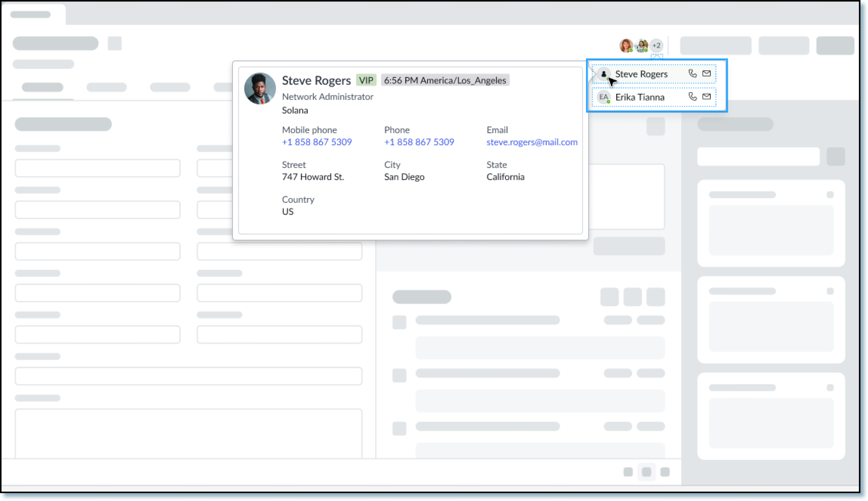The image size is (868, 501).
Task: Click the Mobile phone number link
Action: click(x=317, y=142)
